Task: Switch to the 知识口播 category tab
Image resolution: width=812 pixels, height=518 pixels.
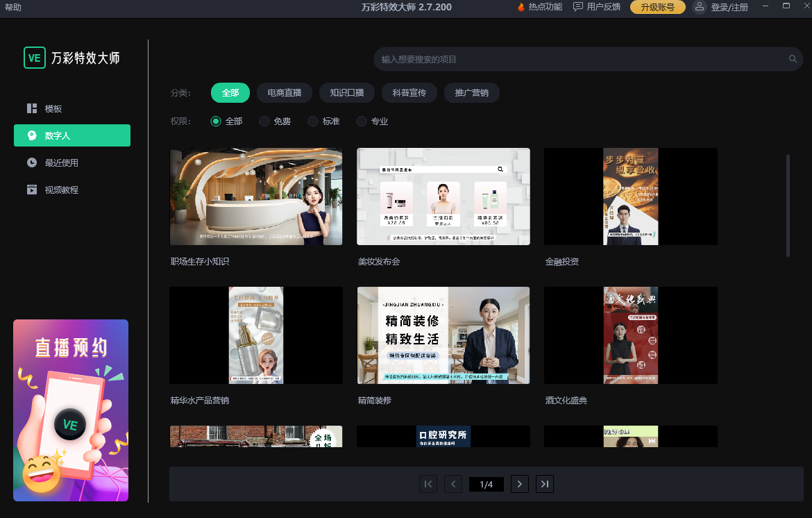Action: point(346,92)
